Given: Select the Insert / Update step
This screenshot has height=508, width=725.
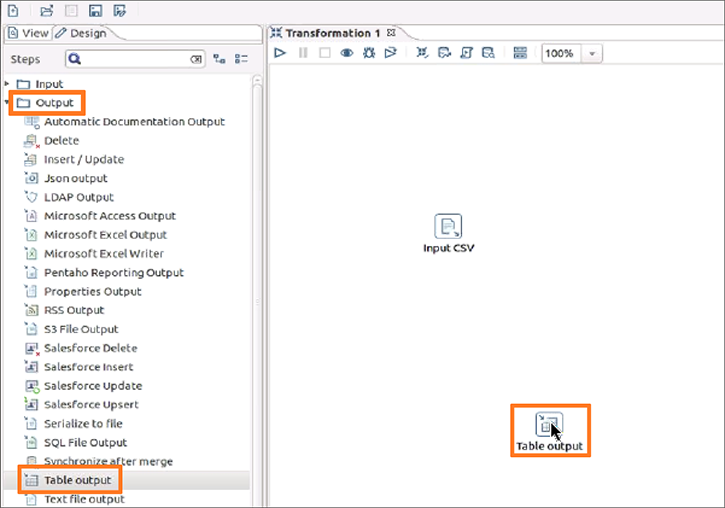Looking at the screenshot, I should click(74, 159).
